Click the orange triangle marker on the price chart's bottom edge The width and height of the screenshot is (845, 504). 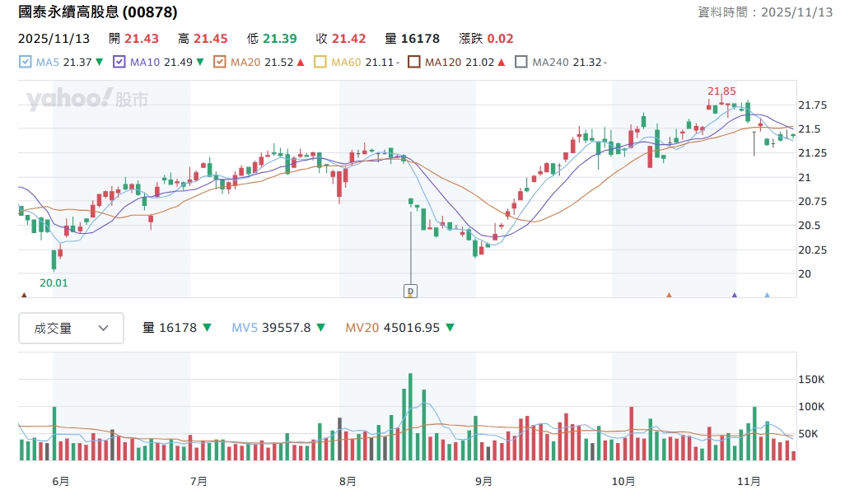click(x=669, y=295)
